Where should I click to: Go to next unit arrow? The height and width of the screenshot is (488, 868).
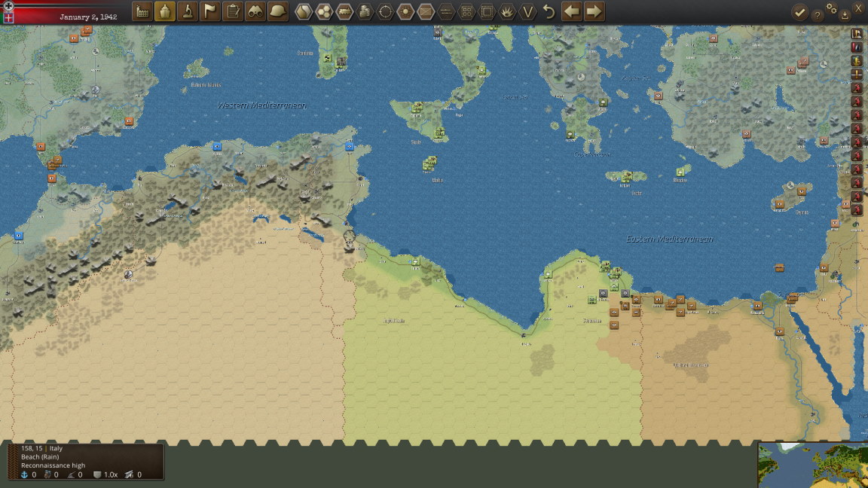(594, 11)
